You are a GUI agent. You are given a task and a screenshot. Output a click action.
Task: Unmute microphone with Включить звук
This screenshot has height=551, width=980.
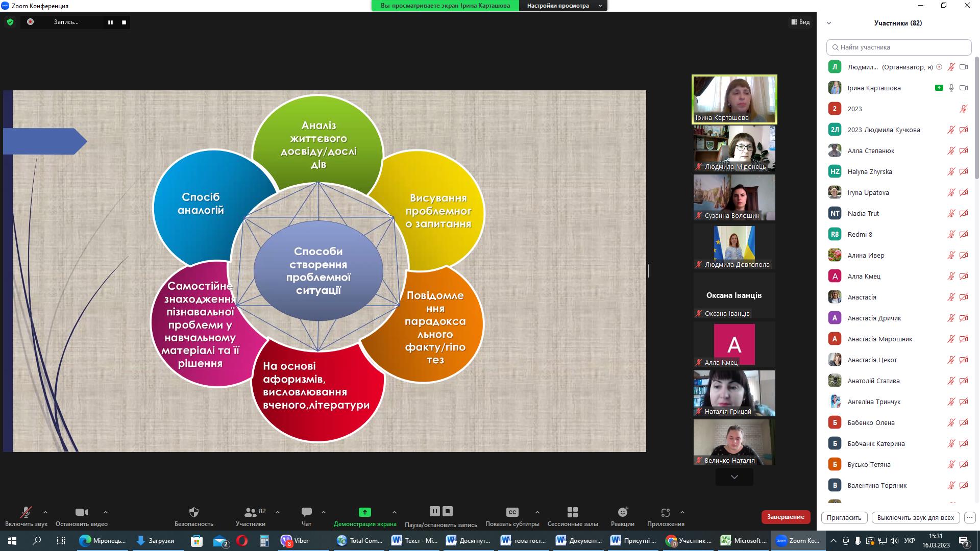(x=26, y=512)
